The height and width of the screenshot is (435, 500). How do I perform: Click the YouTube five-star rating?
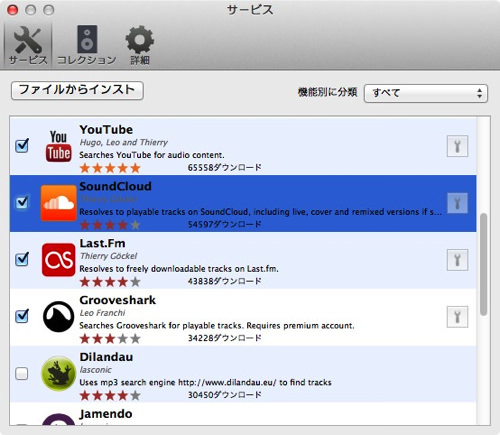(110, 168)
